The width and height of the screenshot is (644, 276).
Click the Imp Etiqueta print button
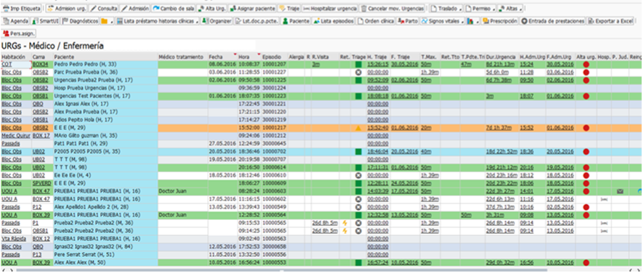tap(22, 8)
